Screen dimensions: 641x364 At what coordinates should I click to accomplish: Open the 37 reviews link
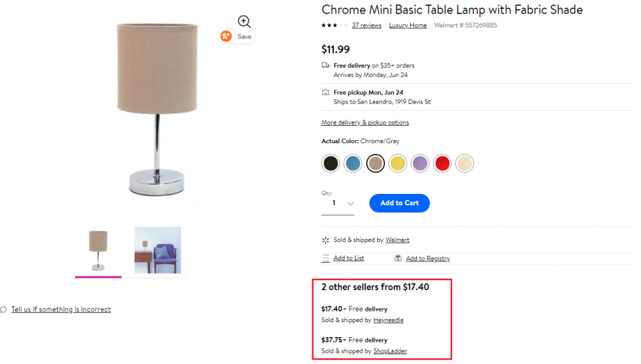[366, 26]
